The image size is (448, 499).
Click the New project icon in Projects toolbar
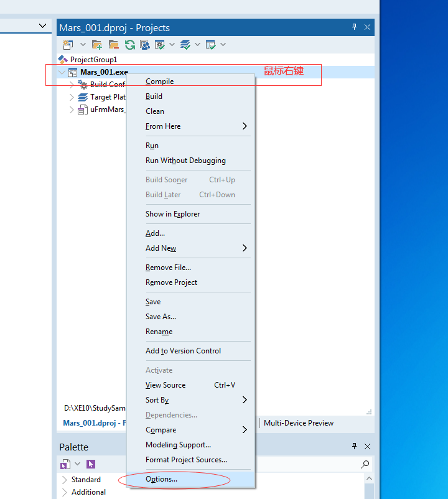click(x=68, y=45)
